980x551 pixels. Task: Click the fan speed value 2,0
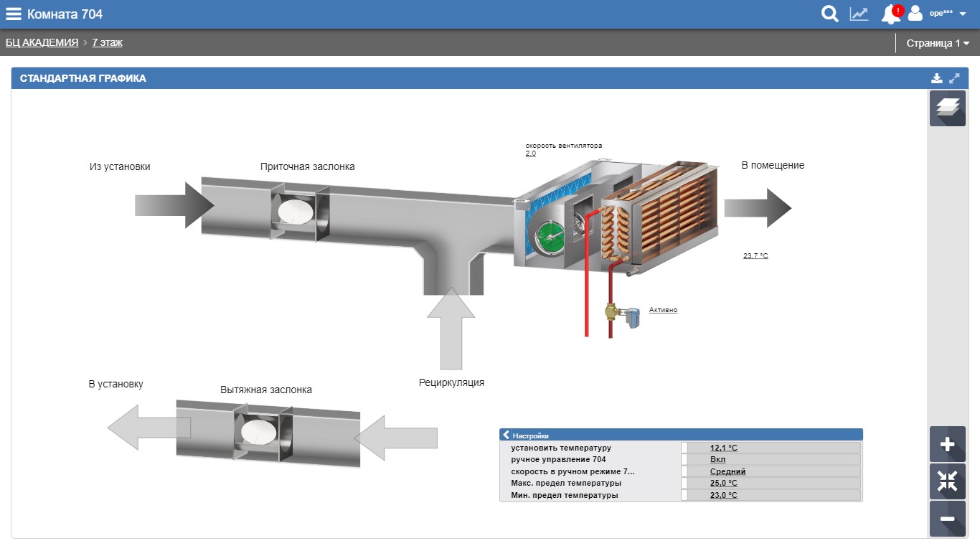530,154
